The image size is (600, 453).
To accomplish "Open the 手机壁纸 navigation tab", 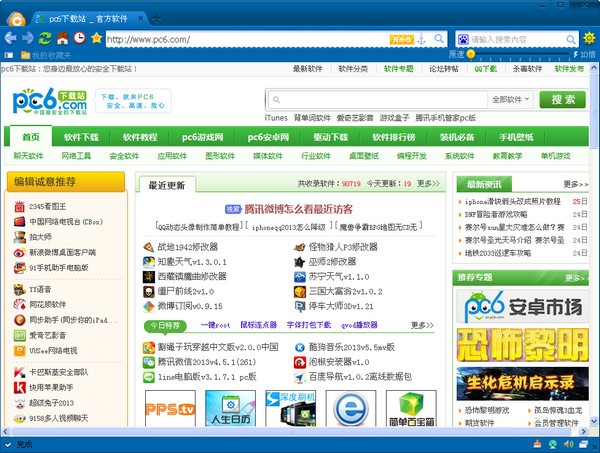I will click(x=516, y=137).
